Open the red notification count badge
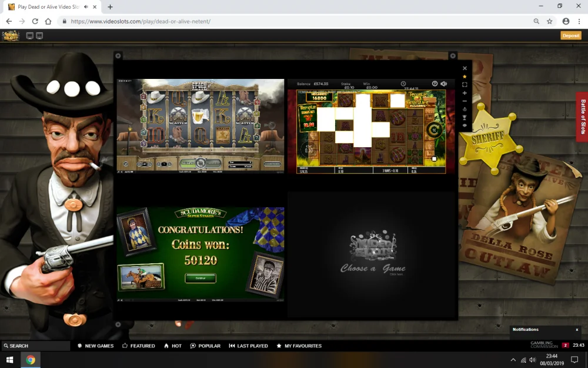Viewport: 588px width, 368px height. click(565, 346)
